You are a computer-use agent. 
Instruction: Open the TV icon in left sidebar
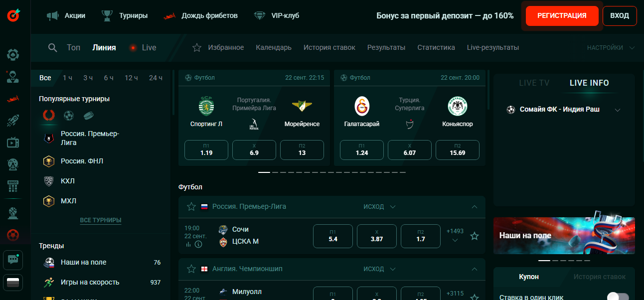click(13, 143)
